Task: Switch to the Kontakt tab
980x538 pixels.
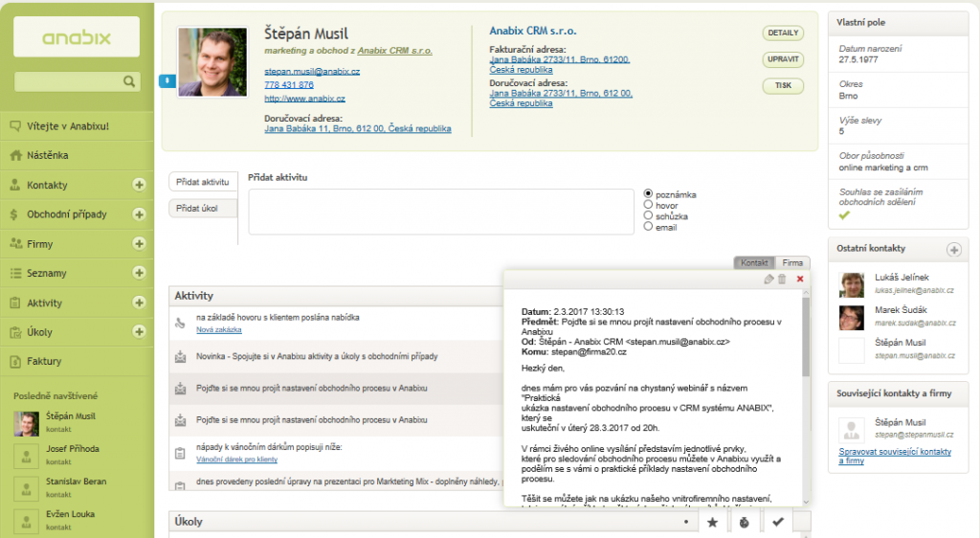Action: (x=754, y=263)
